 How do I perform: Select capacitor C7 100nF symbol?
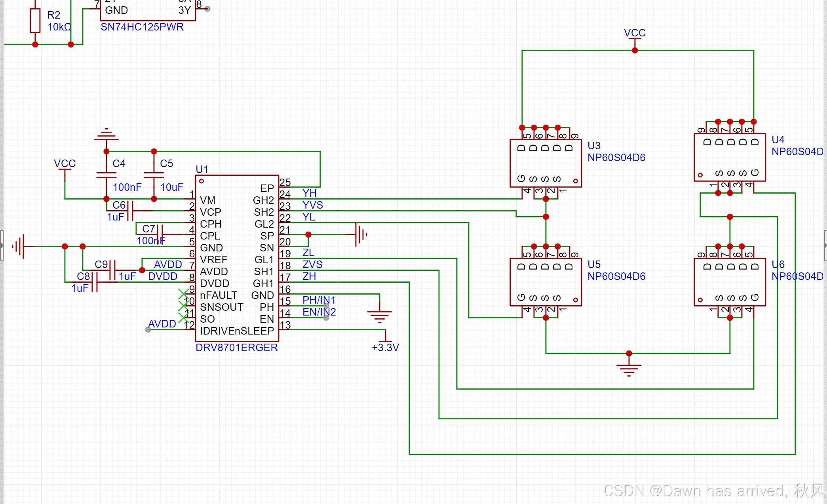tap(160, 234)
